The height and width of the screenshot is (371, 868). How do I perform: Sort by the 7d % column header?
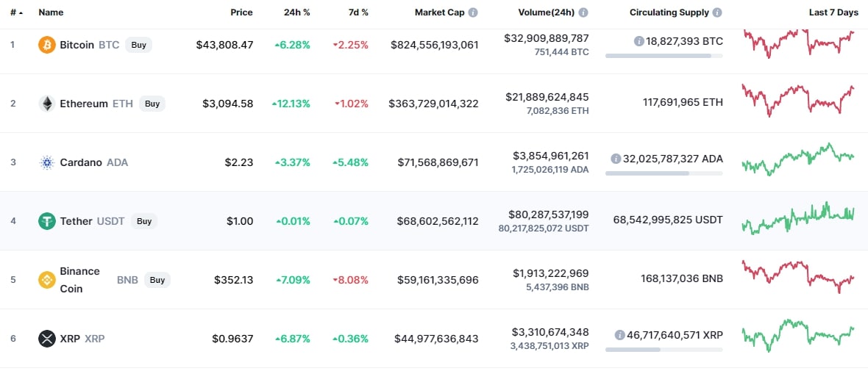pos(358,12)
